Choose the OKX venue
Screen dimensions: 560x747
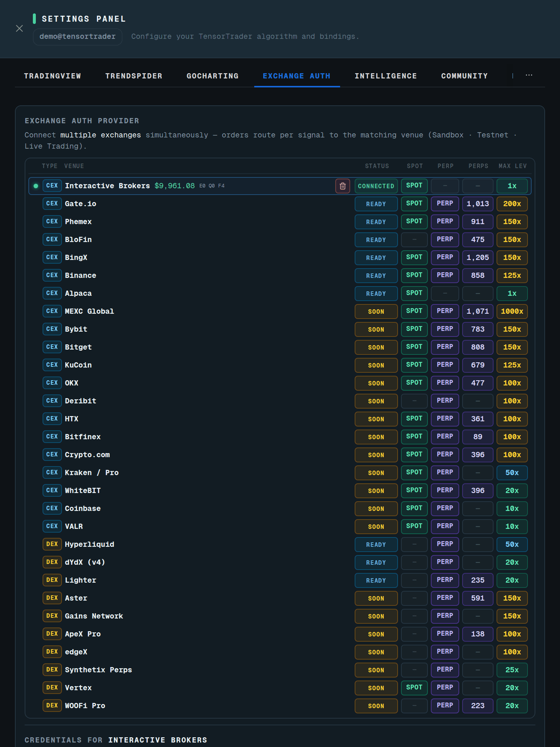(x=280, y=383)
